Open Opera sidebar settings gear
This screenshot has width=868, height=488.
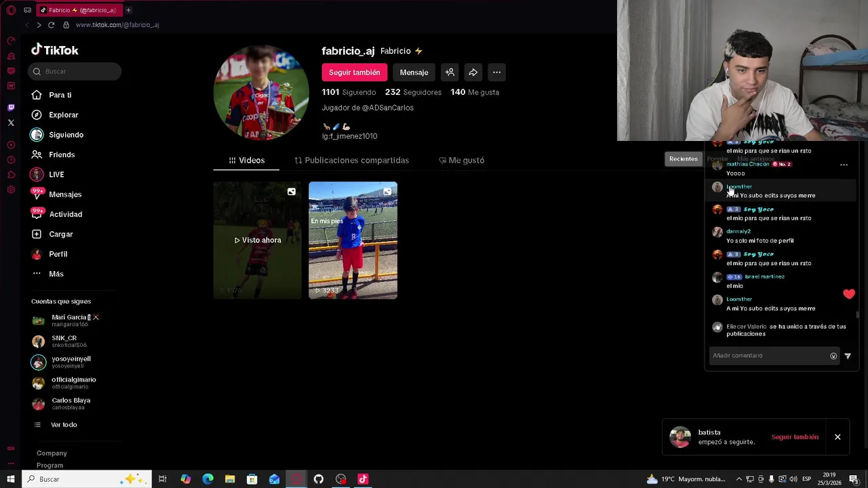(x=11, y=190)
